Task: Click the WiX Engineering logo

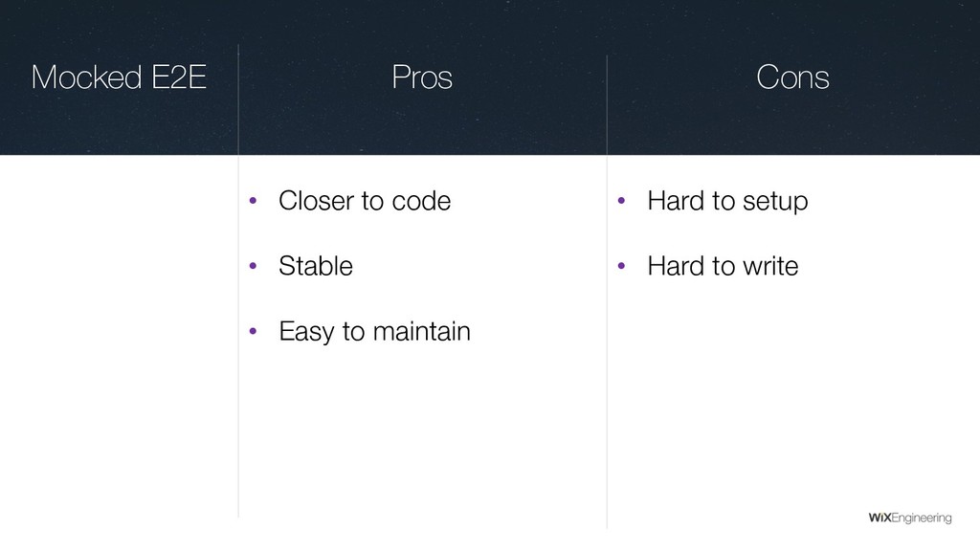Action: point(909,518)
